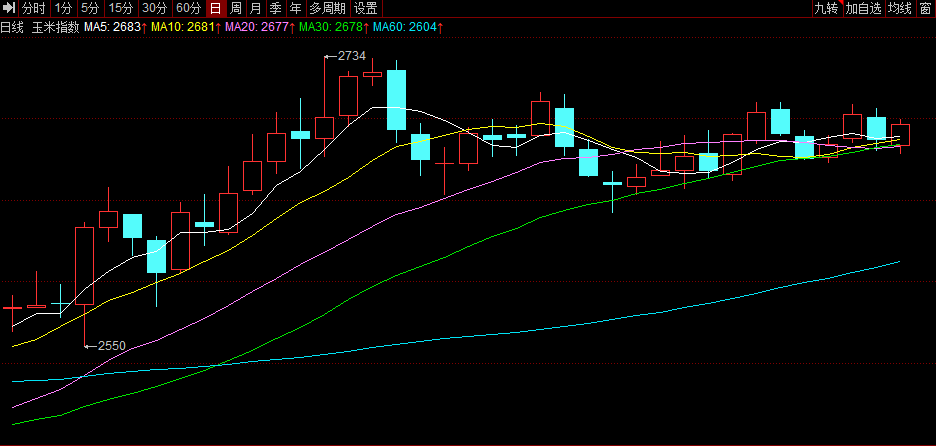This screenshot has height=446, width=936.
Task: Switch to 年 yearly chart
Action: [x=295, y=8]
